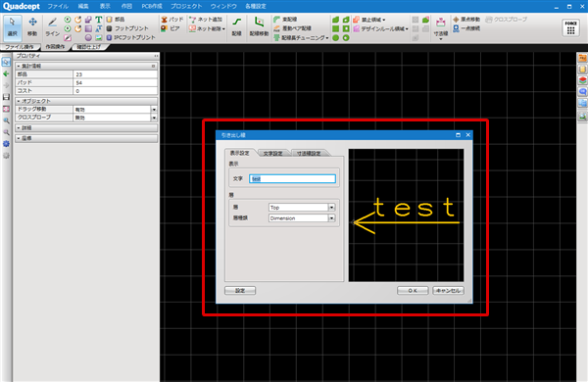This screenshot has width=588, height=382.
Task: Switch to the 文字設定 tab
Action: point(272,154)
